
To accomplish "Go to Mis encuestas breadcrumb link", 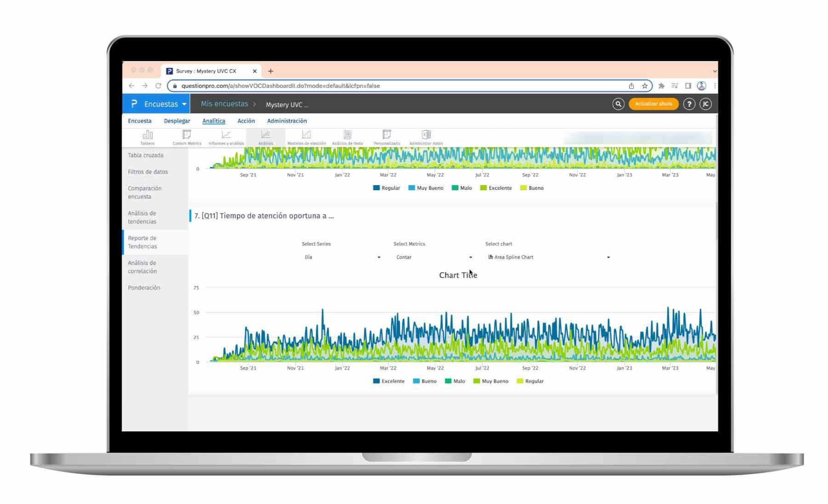I will 224,104.
